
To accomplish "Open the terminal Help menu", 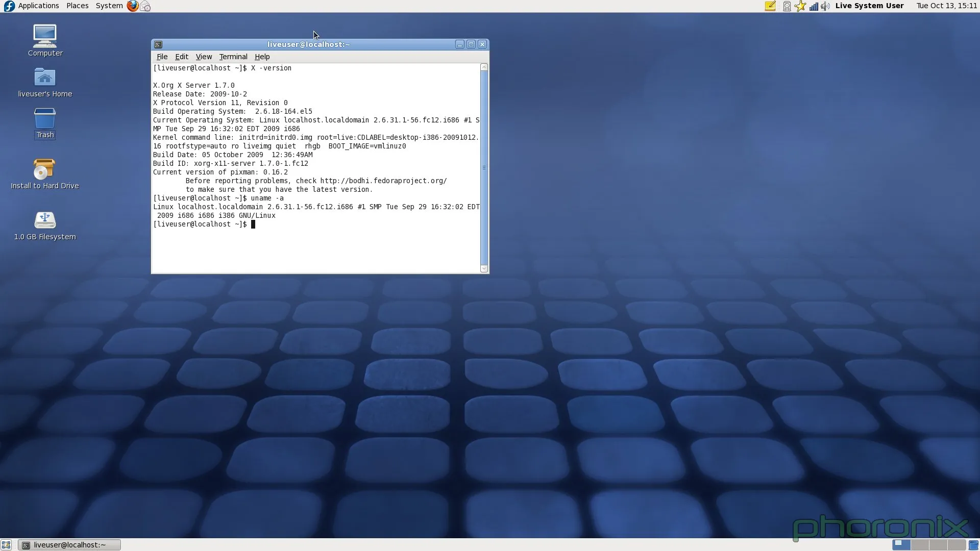I will pyautogui.click(x=262, y=57).
